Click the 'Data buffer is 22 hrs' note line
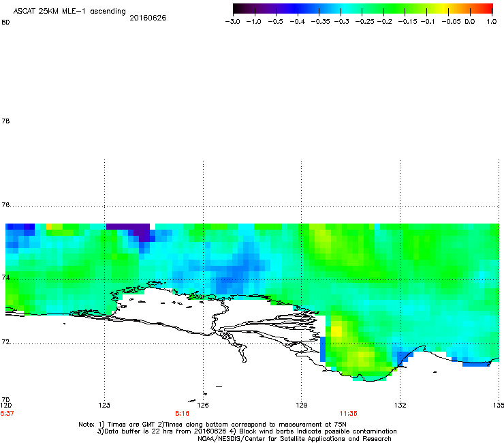The image size is (504, 443). 247,431
